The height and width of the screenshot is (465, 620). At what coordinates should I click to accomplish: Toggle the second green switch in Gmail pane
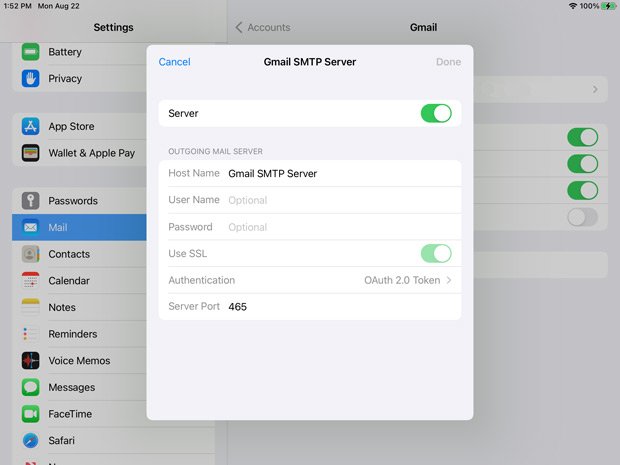click(x=582, y=164)
